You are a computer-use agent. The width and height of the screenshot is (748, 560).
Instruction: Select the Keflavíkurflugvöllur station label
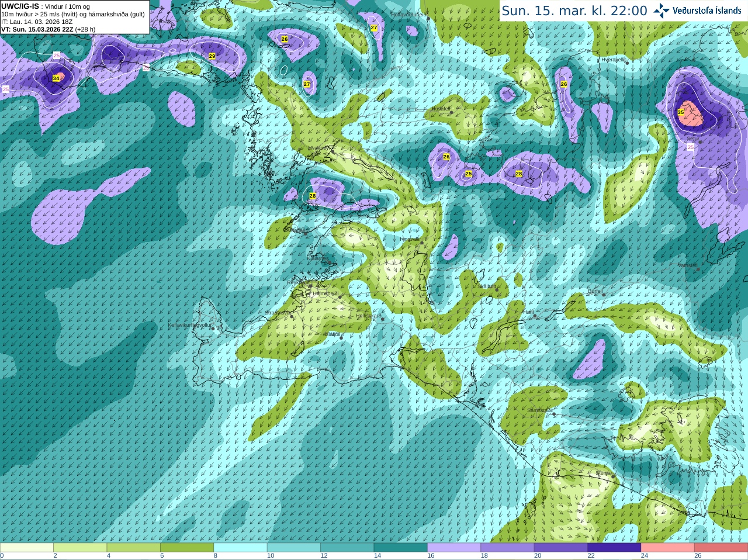click(189, 325)
